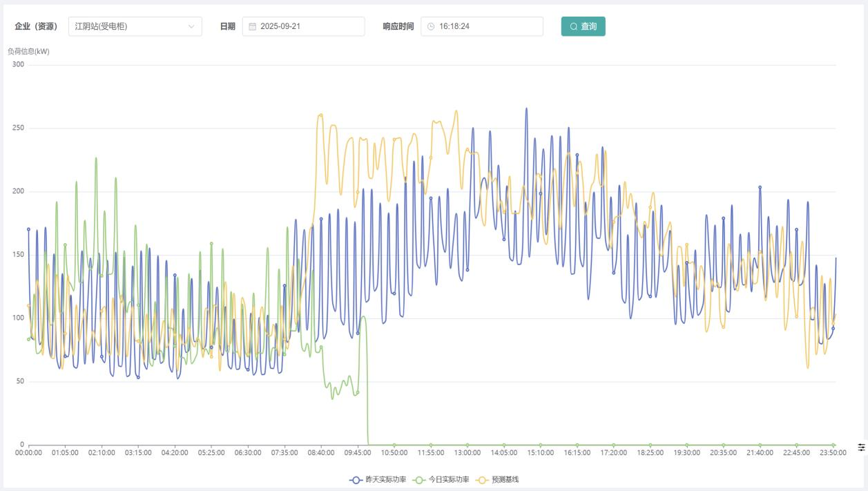Click the 13:00:00 x-axis time label
The width and height of the screenshot is (868, 491).
tap(467, 453)
